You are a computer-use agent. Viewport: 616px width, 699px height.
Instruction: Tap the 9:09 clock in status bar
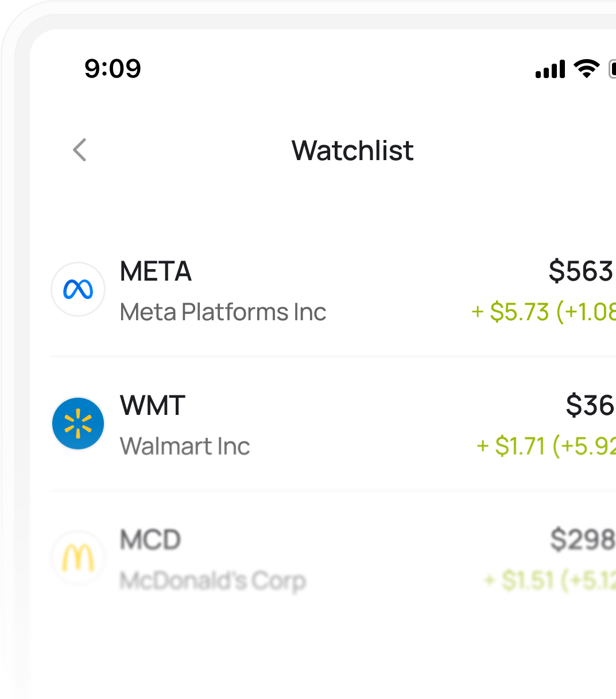(113, 69)
